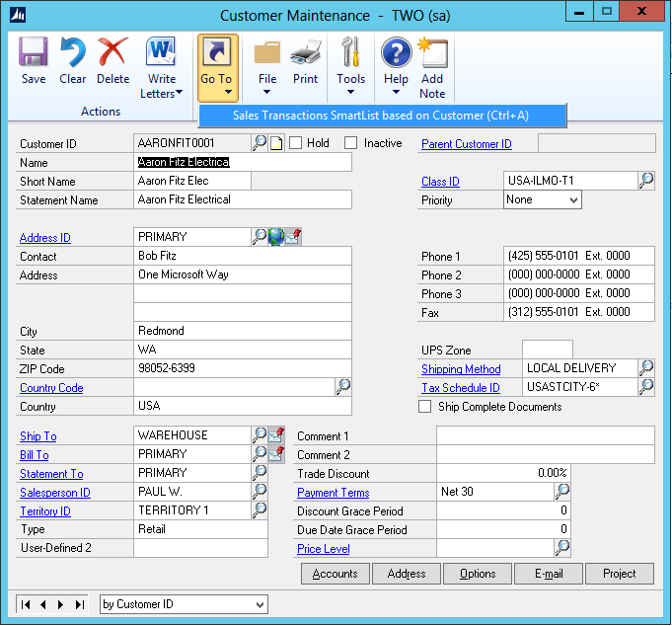This screenshot has height=626, width=672.
Task: Select Sales Transactions SmartList based on Customer
Action: tap(382, 116)
